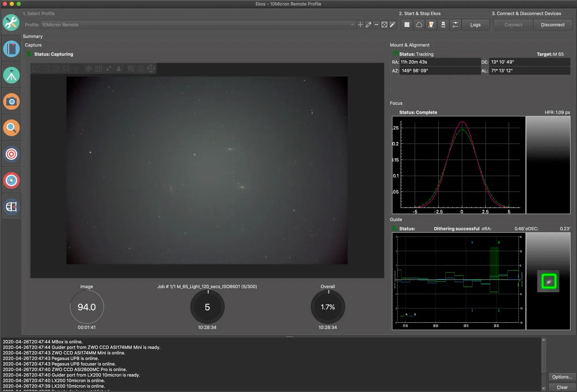This screenshot has width=577, height=392.
Task: Click the Logs button
Action: [475, 25]
